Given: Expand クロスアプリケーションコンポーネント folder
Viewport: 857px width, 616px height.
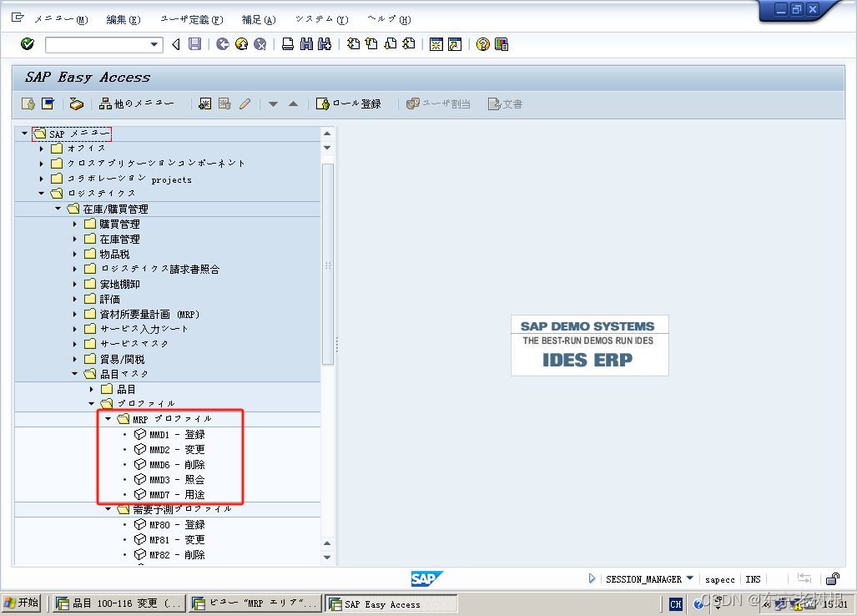Looking at the screenshot, I should [x=42, y=164].
